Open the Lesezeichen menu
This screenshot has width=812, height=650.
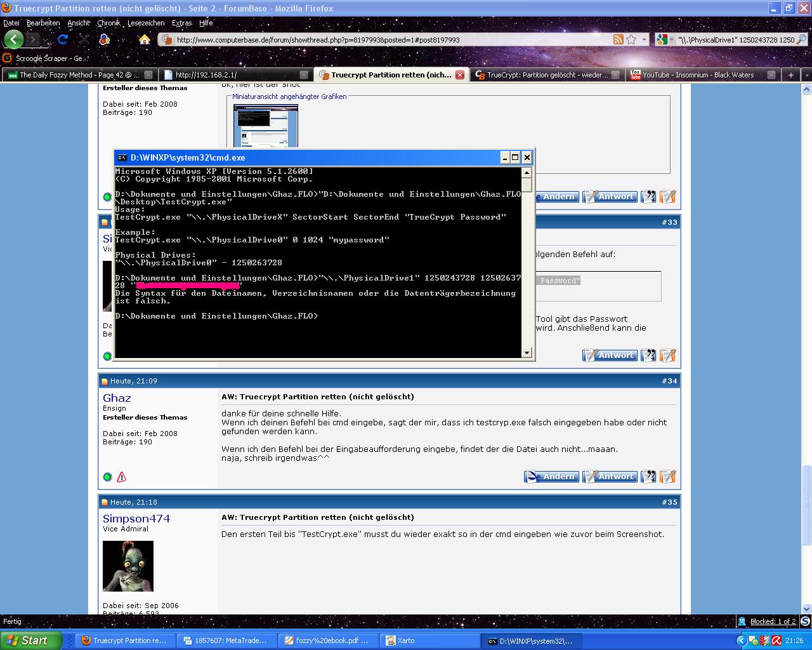[x=146, y=23]
